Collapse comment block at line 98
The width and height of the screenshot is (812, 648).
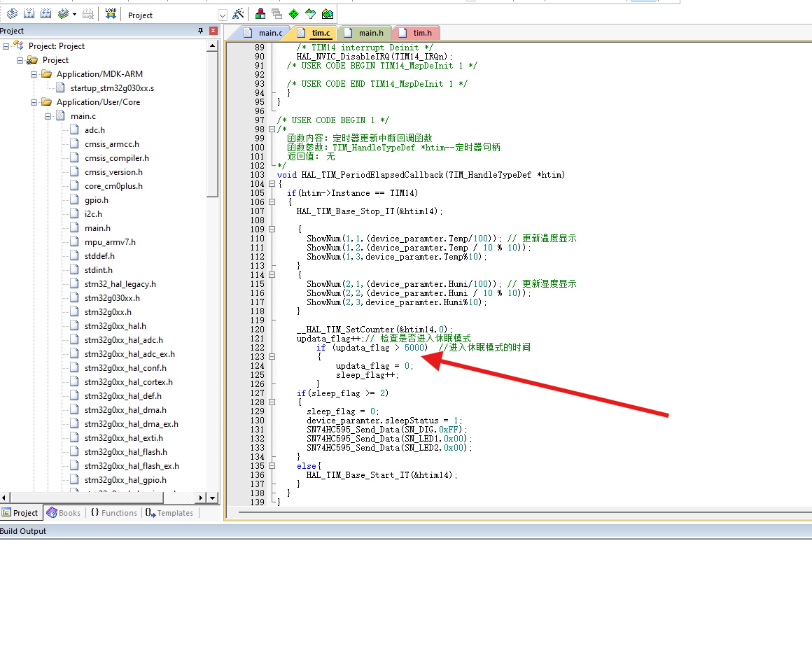(272, 129)
